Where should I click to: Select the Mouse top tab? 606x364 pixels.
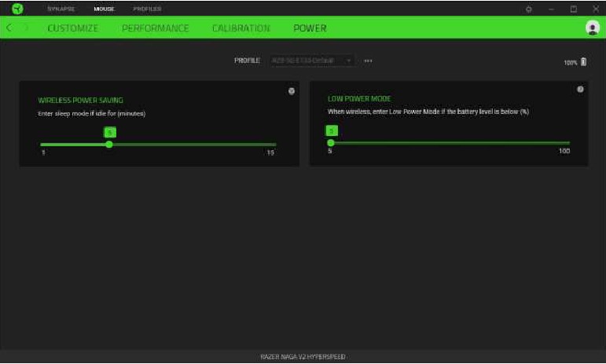pyautogui.click(x=104, y=9)
